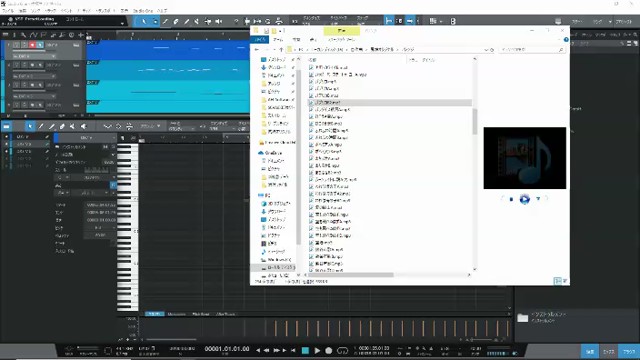
Task: Click the search box in the Explorer window
Action: tap(532, 49)
